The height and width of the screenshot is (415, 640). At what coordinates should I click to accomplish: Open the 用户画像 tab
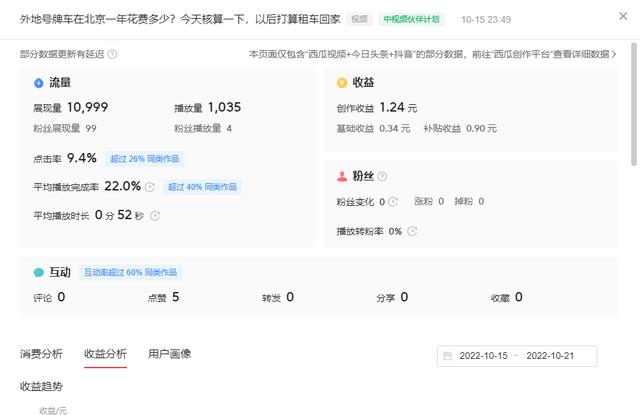(169, 354)
